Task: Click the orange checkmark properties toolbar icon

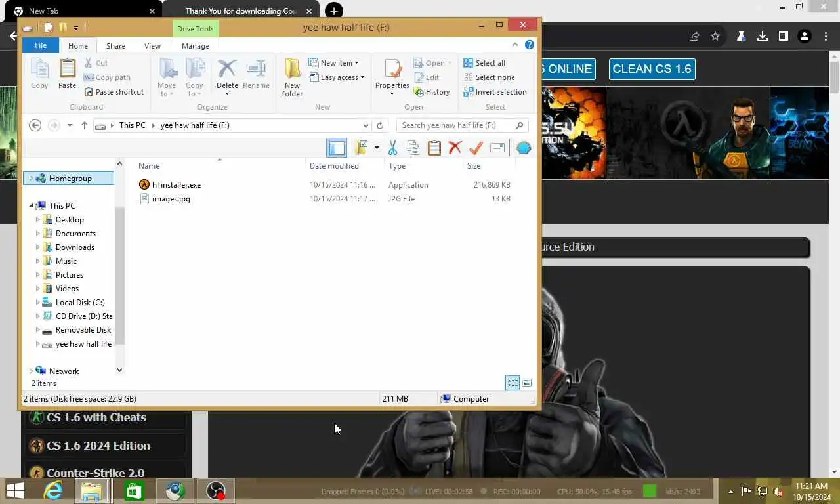Action: pos(476,148)
